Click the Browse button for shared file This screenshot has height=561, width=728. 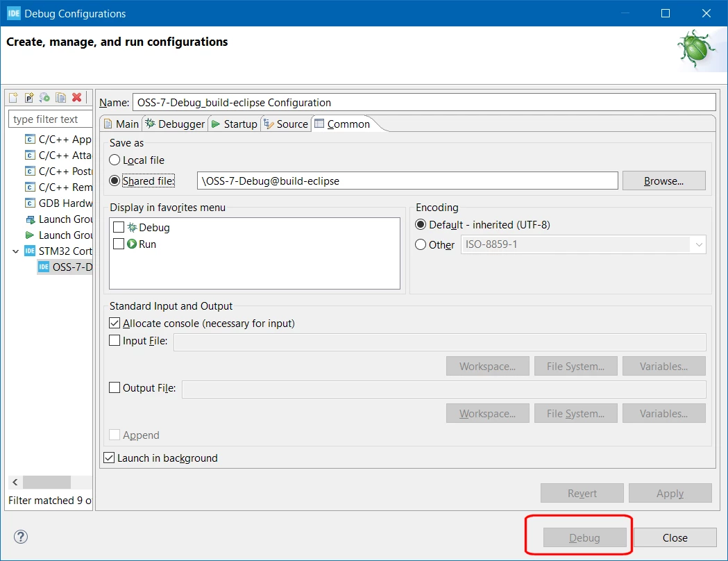[x=663, y=181]
